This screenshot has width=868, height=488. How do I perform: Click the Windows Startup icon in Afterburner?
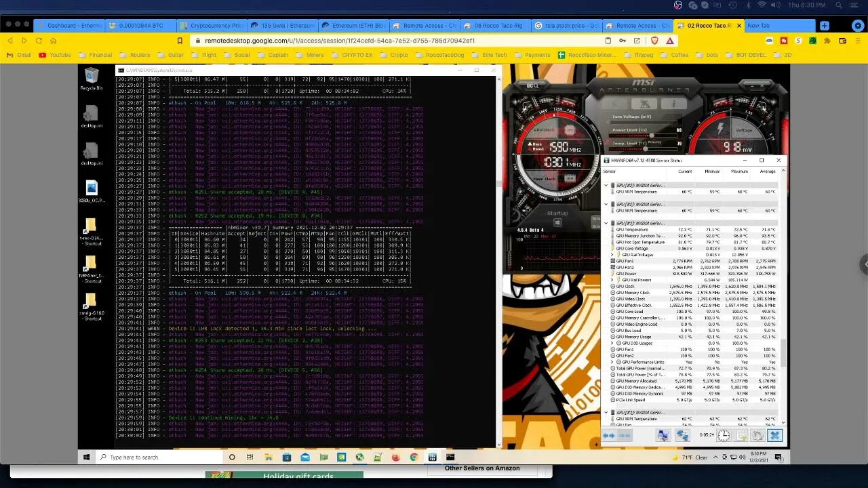557,222
